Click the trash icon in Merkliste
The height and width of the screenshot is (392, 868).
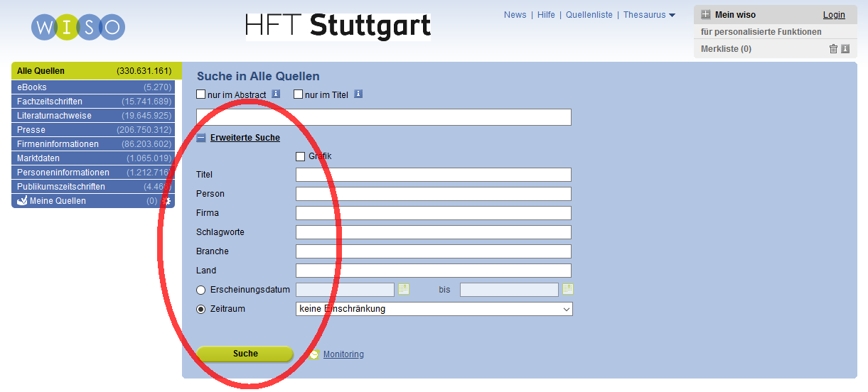tap(833, 49)
